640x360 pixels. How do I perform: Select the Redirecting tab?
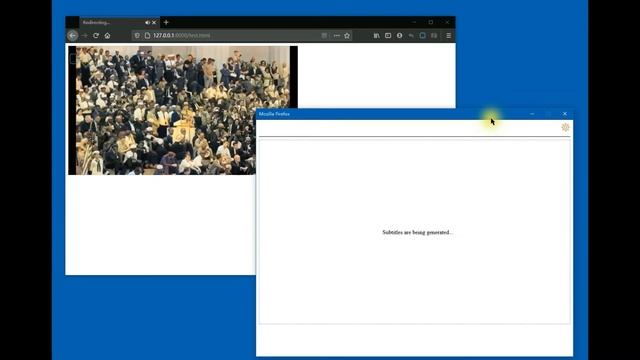[119, 22]
